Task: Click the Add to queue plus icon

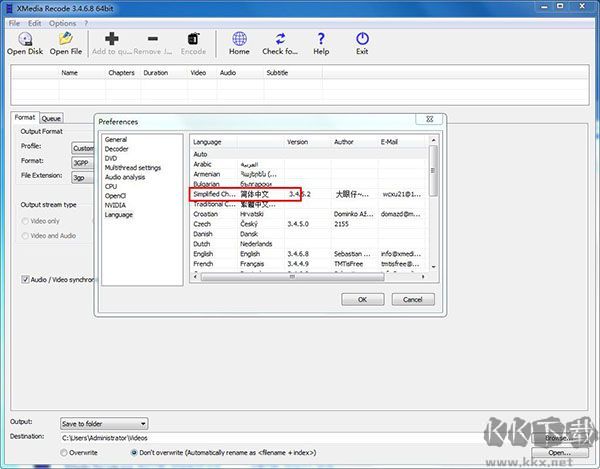Action: pyautogui.click(x=111, y=39)
